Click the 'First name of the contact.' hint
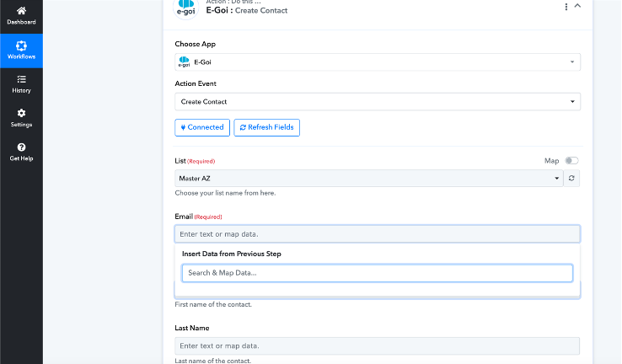The image size is (622, 364). pyautogui.click(x=213, y=304)
